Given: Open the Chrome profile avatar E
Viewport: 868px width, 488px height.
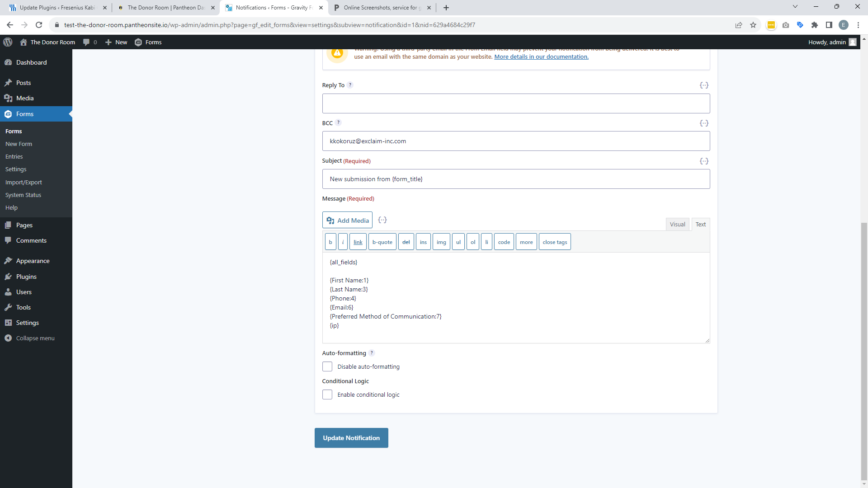Looking at the screenshot, I should (x=844, y=25).
